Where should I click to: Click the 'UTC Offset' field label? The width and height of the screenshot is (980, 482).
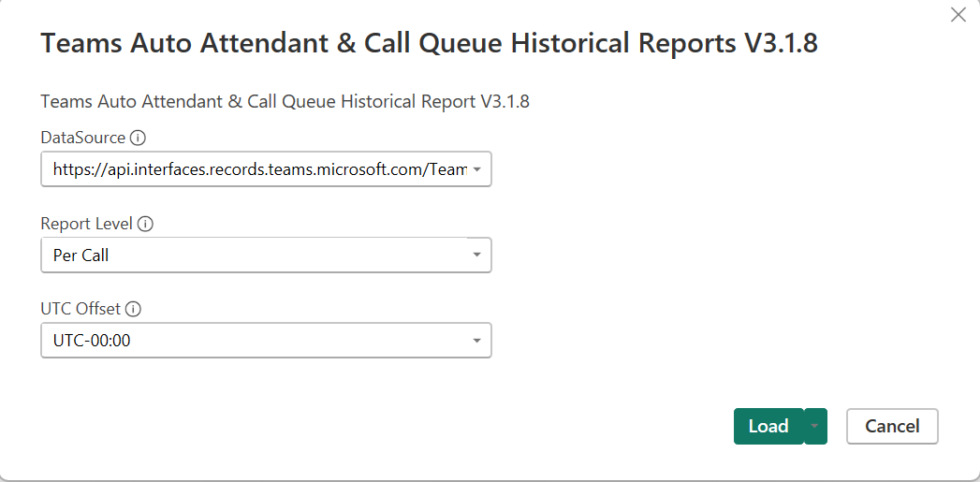81,309
